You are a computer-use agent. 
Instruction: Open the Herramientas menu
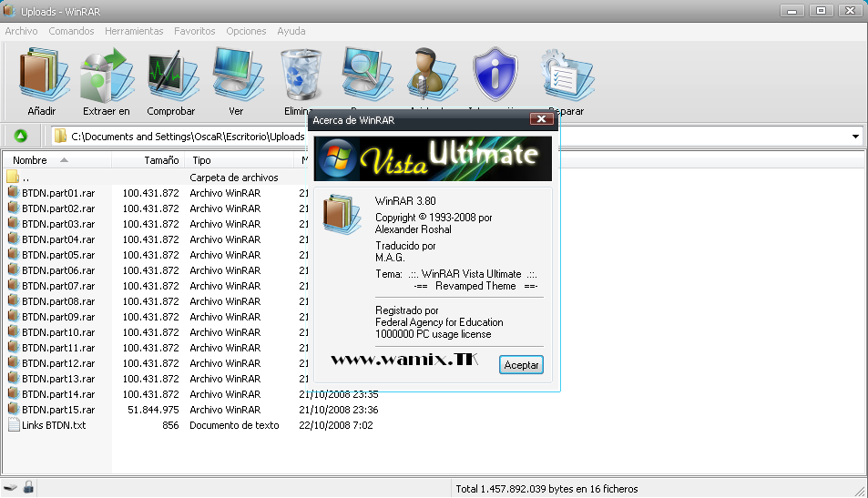pos(134,31)
